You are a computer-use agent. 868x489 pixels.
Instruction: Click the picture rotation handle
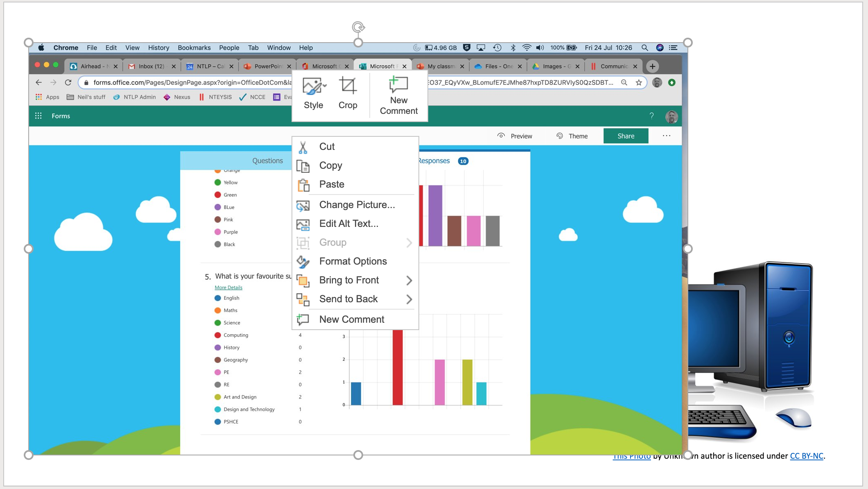(x=358, y=27)
